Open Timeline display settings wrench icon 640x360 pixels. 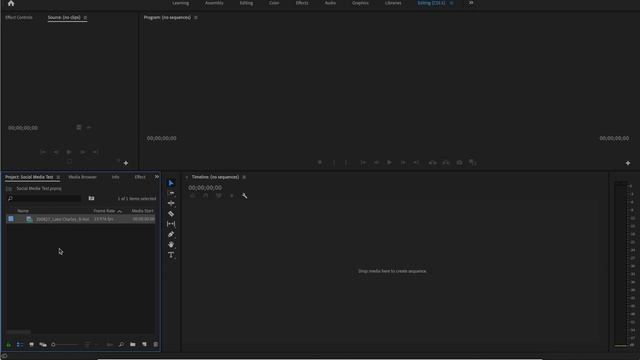244,196
